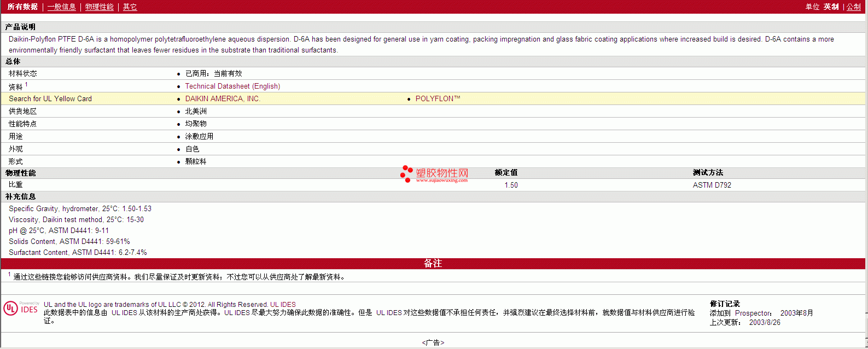Image resolution: width=868 pixels, height=349 pixels.
Task: Click footnote 1 superscript beside 资料
Action: coord(26,84)
